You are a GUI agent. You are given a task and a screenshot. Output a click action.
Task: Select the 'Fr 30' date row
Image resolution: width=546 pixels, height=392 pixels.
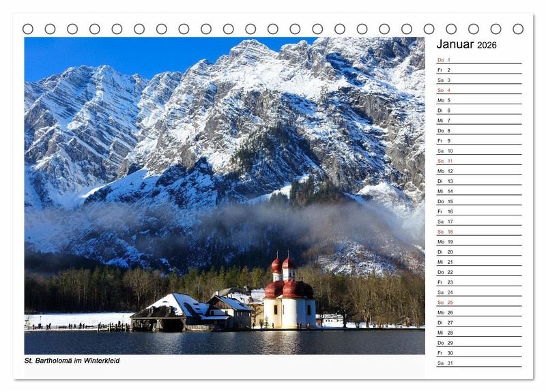[x=479, y=352]
